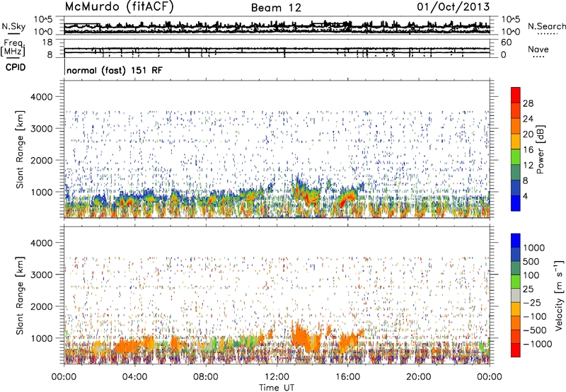The image size is (566, 392).
Task: Click the '16:00' time axis tick label
Action: click(347, 377)
